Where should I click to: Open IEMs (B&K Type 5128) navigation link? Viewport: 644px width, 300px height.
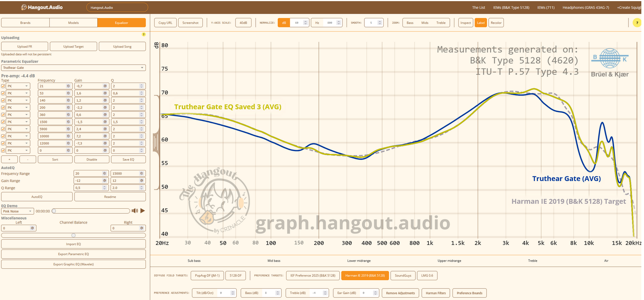(x=511, y=8)
